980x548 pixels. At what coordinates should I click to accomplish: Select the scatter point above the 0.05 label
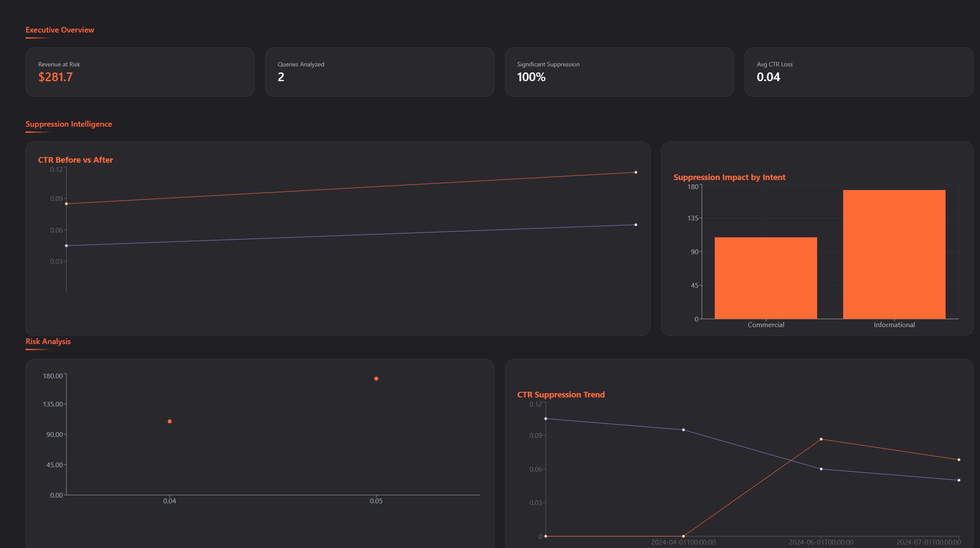pos(376,379)
